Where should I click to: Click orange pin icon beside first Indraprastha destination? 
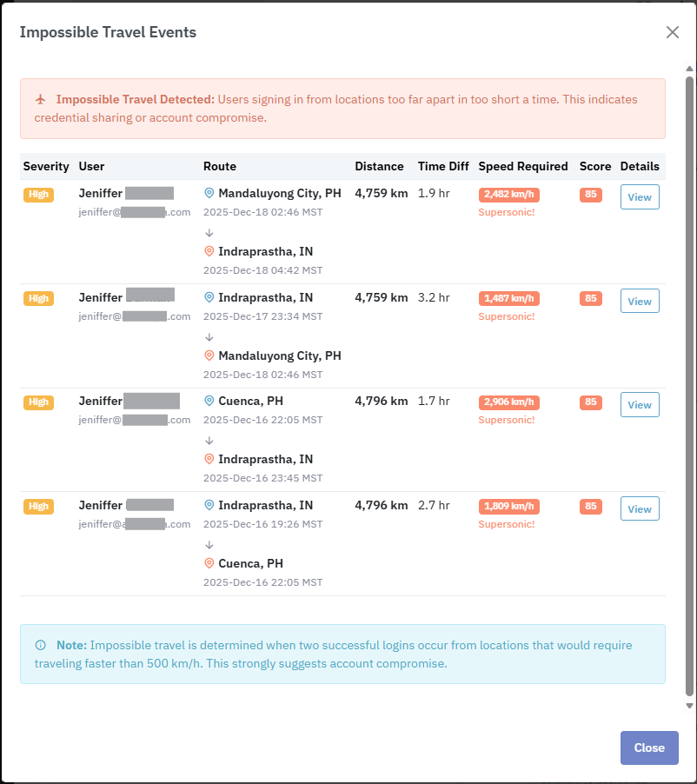pos(209,251)
